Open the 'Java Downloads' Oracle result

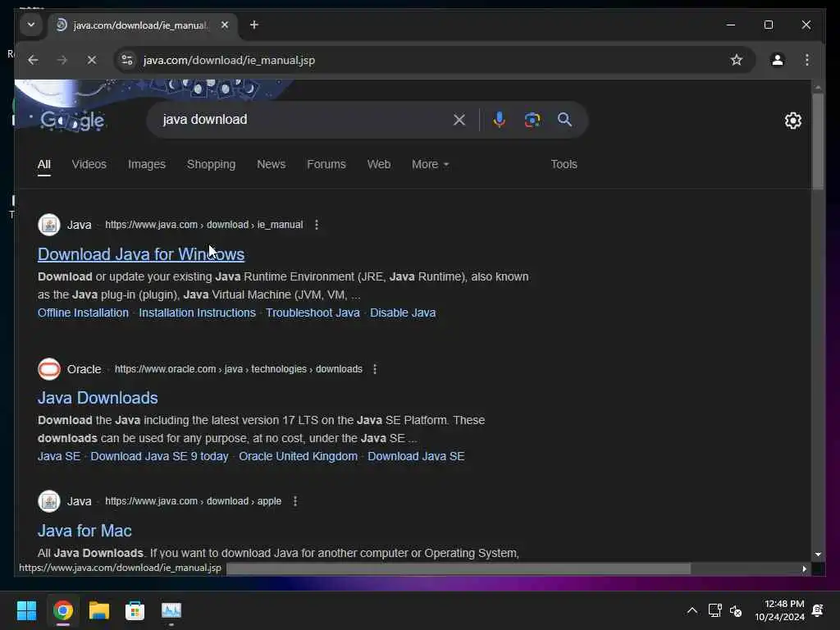coord(98,398)
